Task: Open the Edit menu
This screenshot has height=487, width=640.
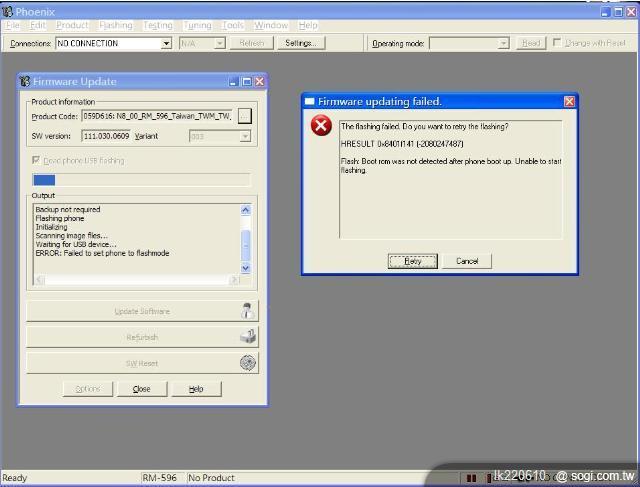Action: [38, 25]
